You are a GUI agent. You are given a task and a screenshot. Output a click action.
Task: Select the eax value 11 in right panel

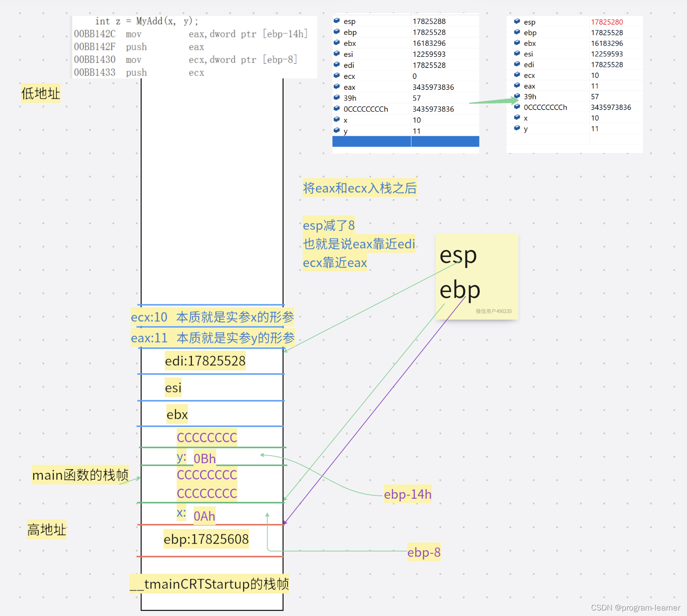click(594, 86)
